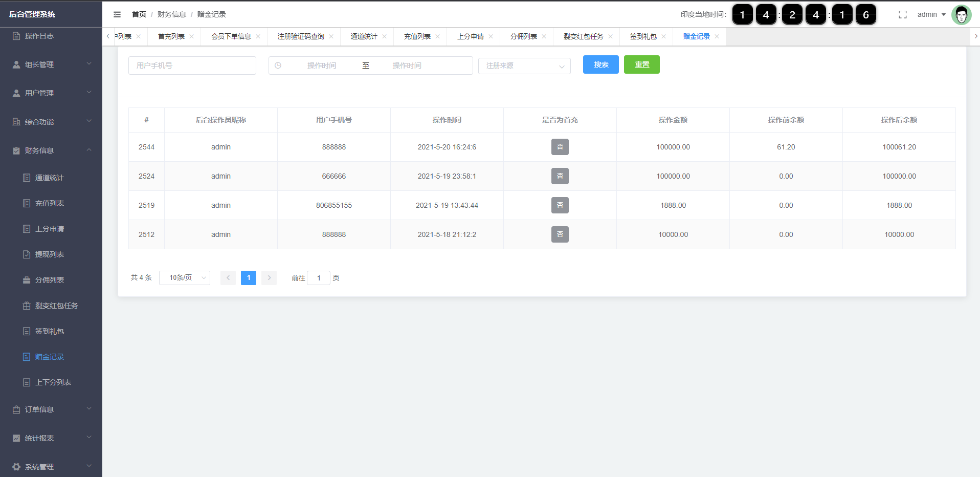This screenshot has width=980, height=477.
Task: Open the 注册来源 dropdown
Action: pos(524,66)
